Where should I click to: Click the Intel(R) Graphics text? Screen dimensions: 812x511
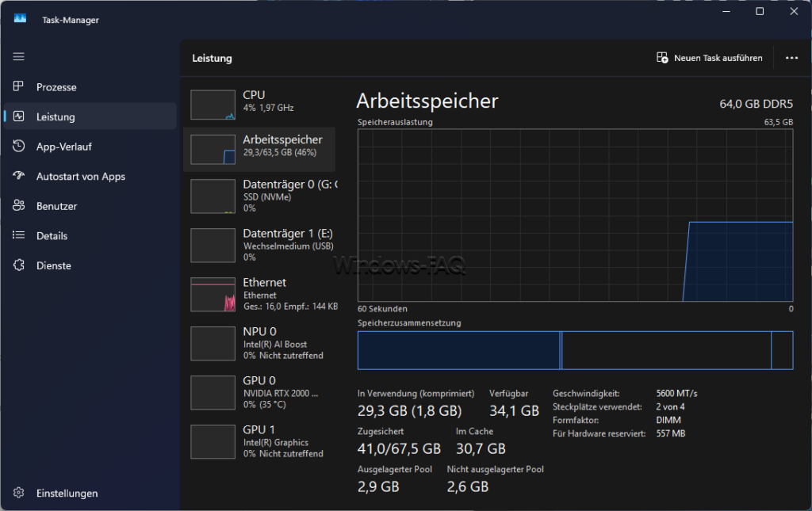point(276,443)
